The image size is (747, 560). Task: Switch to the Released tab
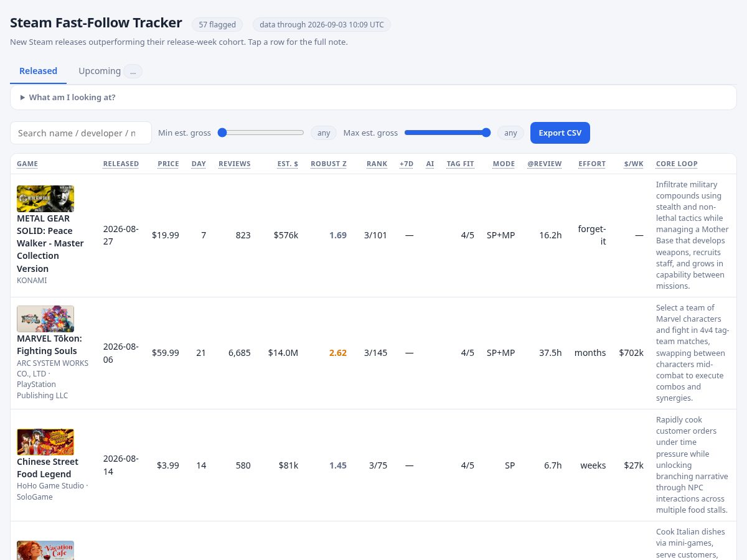(x=38, y=71)
